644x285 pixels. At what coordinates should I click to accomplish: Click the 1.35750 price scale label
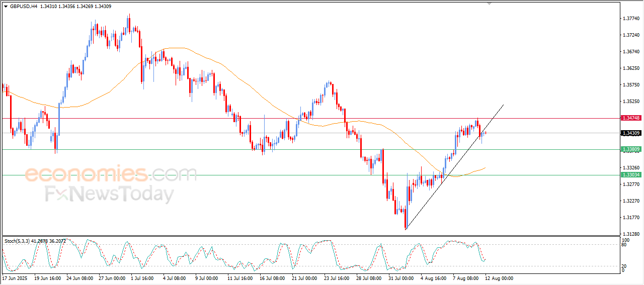tap(631, 85)
